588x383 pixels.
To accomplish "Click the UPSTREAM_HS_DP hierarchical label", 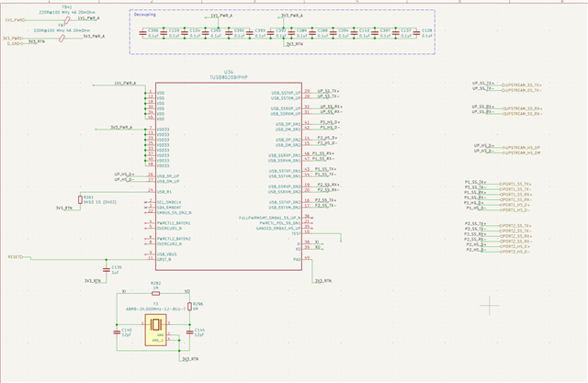I will coord(521,148).
